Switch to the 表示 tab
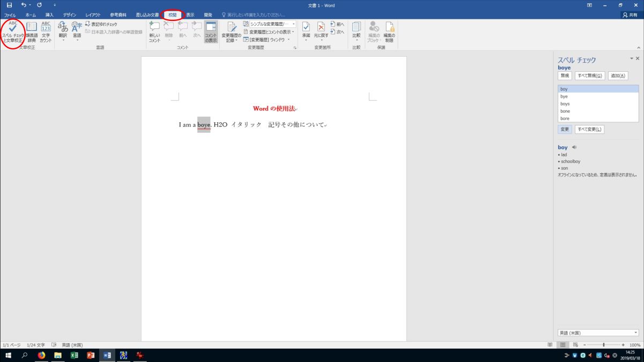This screenshot has height=362, width=644. pos(190,15)
